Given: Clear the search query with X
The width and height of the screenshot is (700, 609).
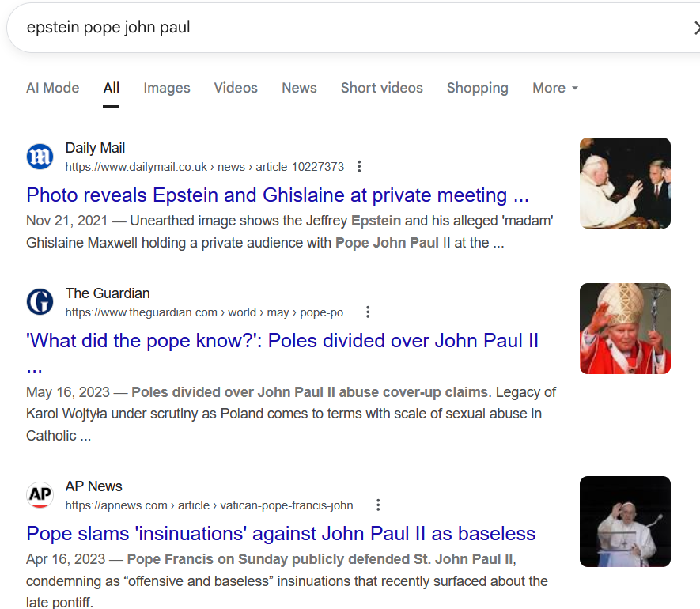Looking at the screenshot, I should pos(695,28).
